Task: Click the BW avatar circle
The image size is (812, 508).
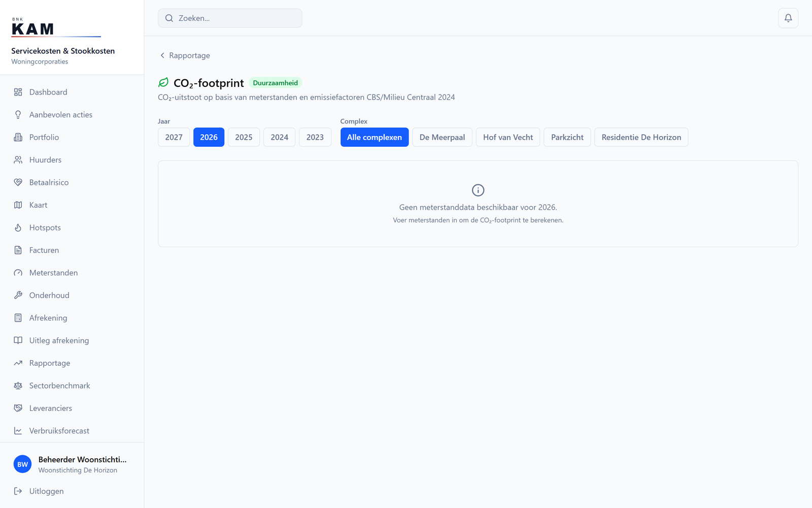Action: (23, 464)
